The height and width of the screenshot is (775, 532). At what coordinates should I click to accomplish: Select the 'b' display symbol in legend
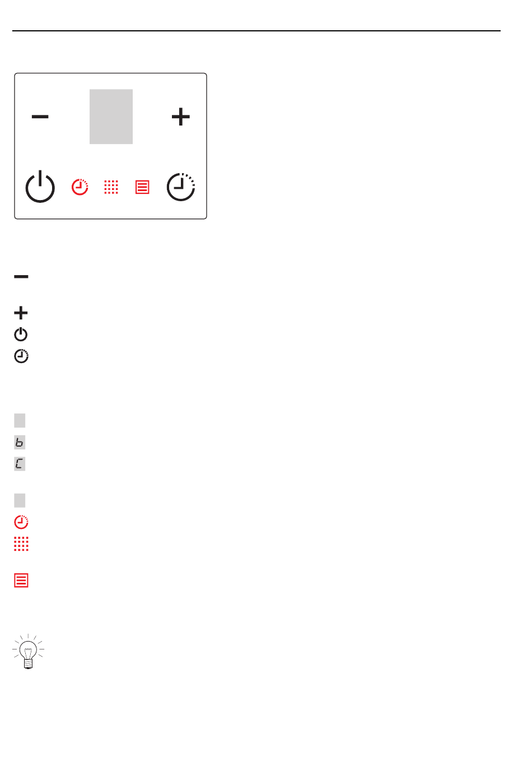click(x=20, y=442)
